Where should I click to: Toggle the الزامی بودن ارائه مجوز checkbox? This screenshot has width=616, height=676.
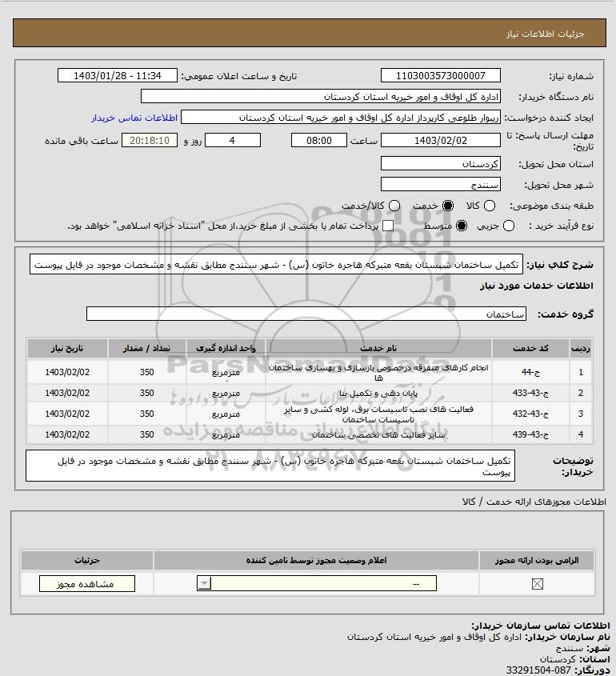[537, 584]
